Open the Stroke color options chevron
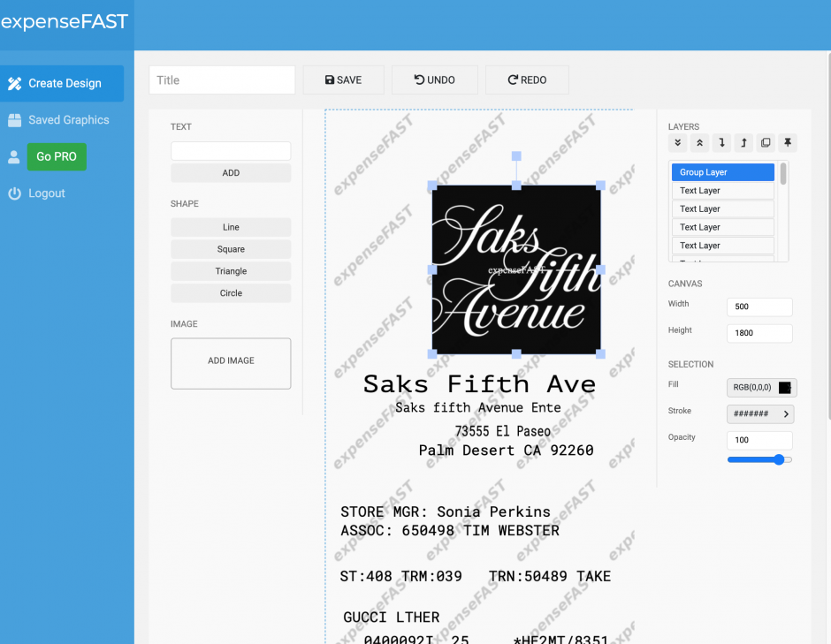 (785, 413)
